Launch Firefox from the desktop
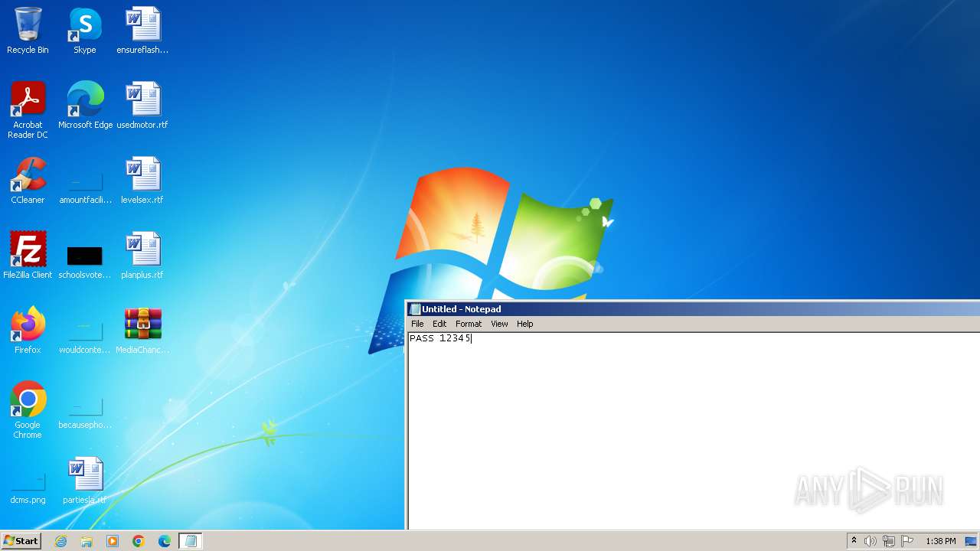Viewport: 980px width, 551px height. point(28,331)
